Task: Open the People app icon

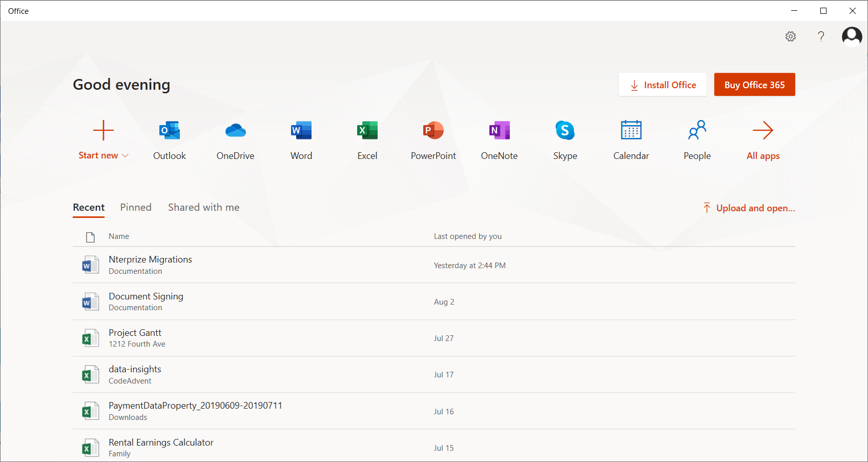Action: point(697,130)
